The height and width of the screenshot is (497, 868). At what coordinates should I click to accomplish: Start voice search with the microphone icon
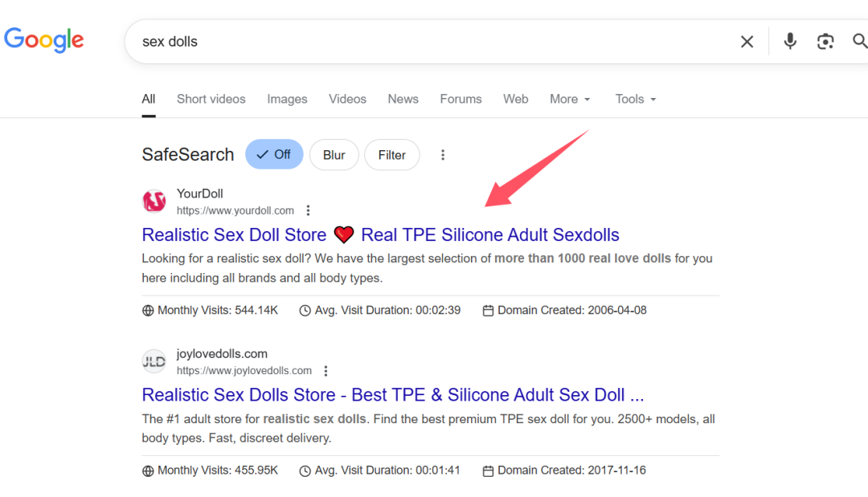point(790,42)
